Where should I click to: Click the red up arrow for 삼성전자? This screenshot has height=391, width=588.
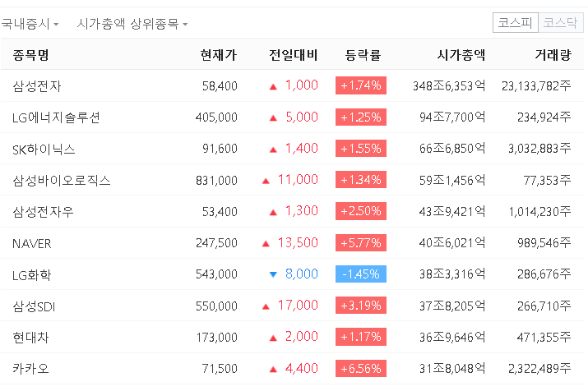coord(273,85)
